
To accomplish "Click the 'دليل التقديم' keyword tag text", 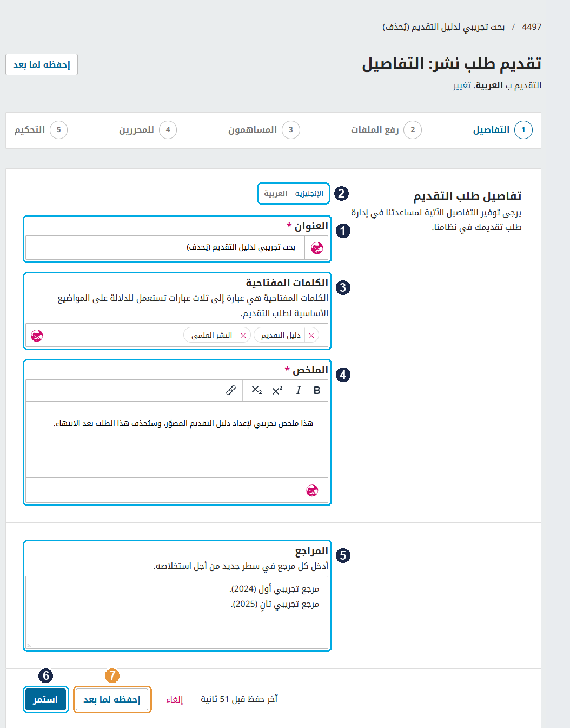I will 281,336.
